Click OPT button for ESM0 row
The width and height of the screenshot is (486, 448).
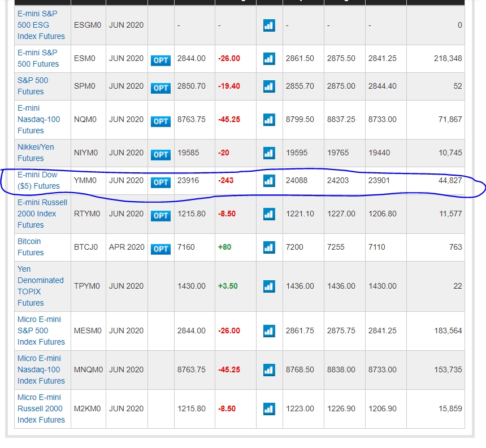160,60
